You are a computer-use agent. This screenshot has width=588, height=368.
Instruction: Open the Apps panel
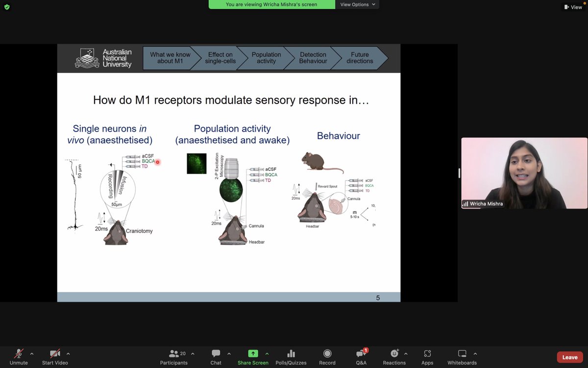click(427, 357)
